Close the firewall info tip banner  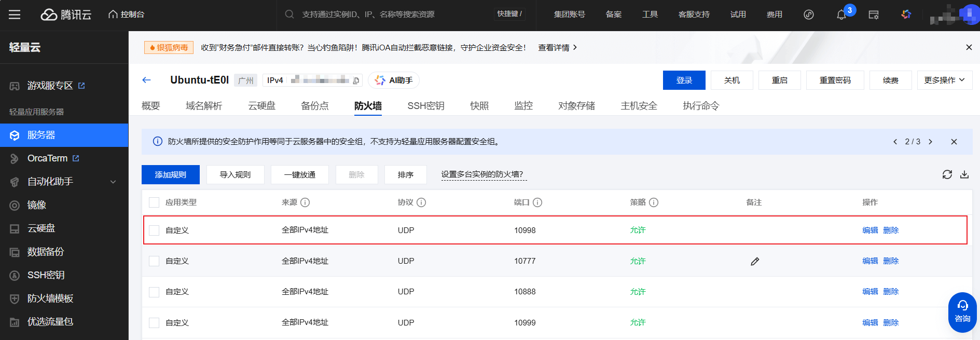[954, 142]
